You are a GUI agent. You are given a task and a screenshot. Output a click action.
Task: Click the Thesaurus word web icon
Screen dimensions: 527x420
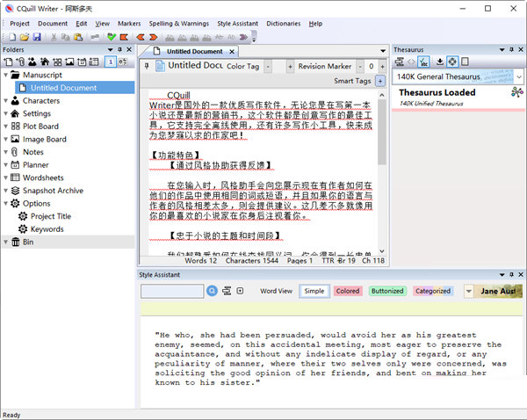point(517,91)
